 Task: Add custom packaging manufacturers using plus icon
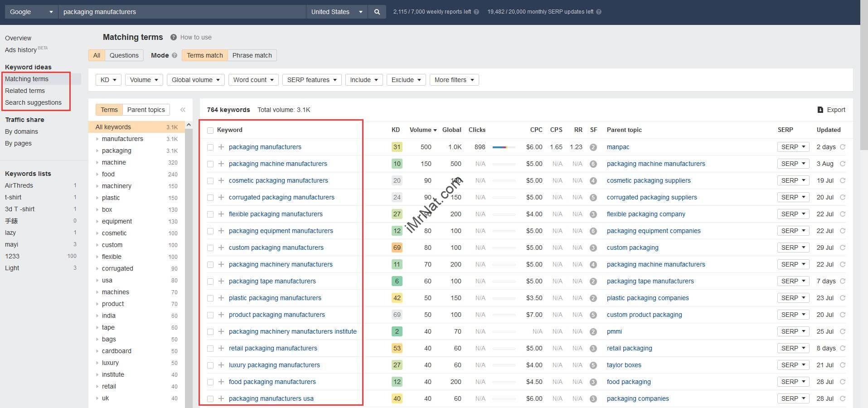221,248
